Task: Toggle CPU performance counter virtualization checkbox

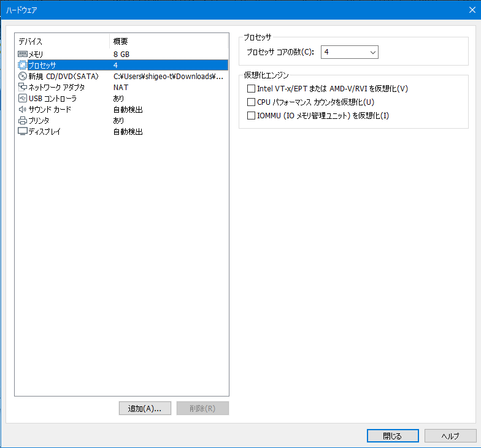Action: tap(252, 102)
